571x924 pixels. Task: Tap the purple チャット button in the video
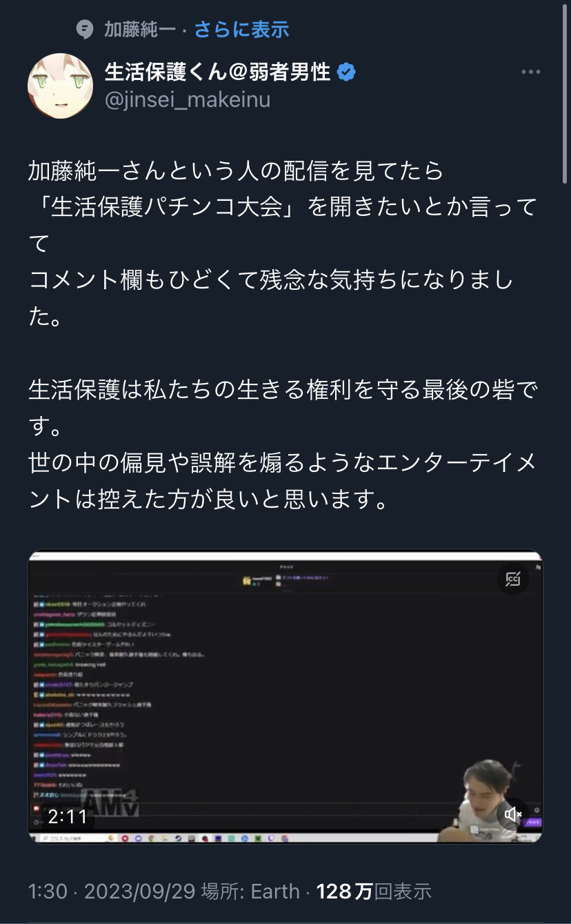point(533,823)
